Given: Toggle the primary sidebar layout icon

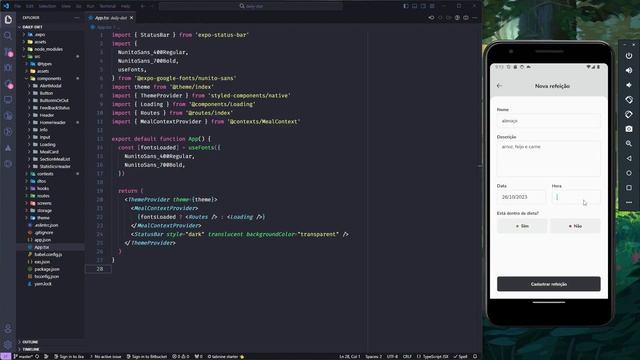Looking at the screenshot, I should click(406, 6).
